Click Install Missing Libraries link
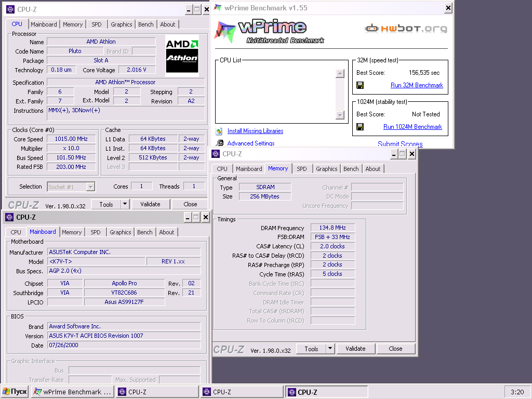The height and width of the screenshot is (399, 532). 255,131
